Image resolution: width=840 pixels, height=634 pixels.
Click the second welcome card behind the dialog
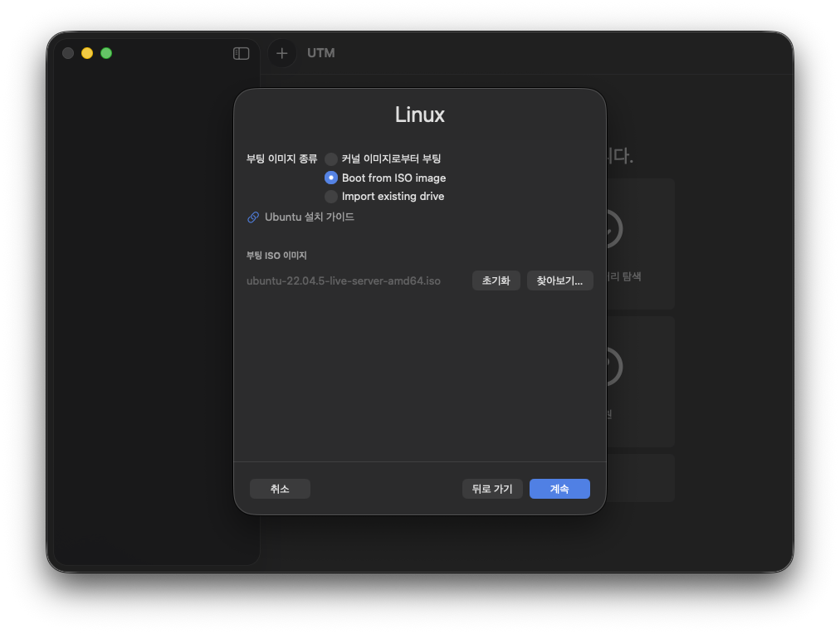click(x=639, y=382)
